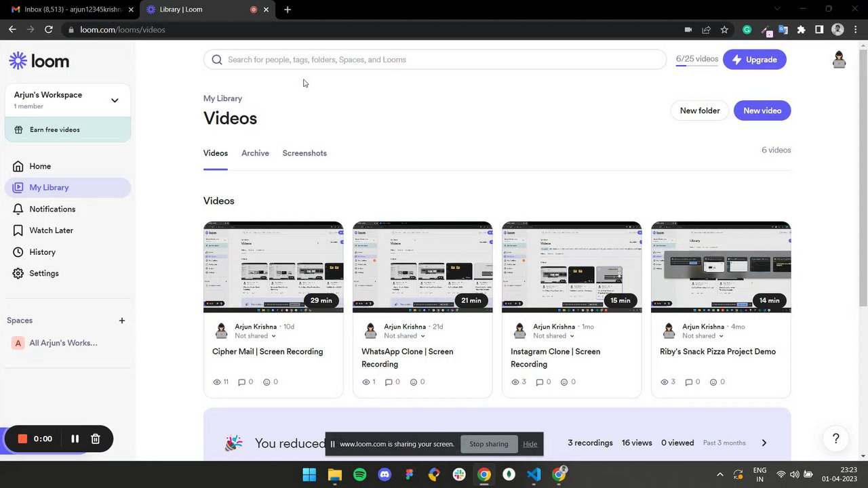Add a new Space with plus icon

[122, 321]
